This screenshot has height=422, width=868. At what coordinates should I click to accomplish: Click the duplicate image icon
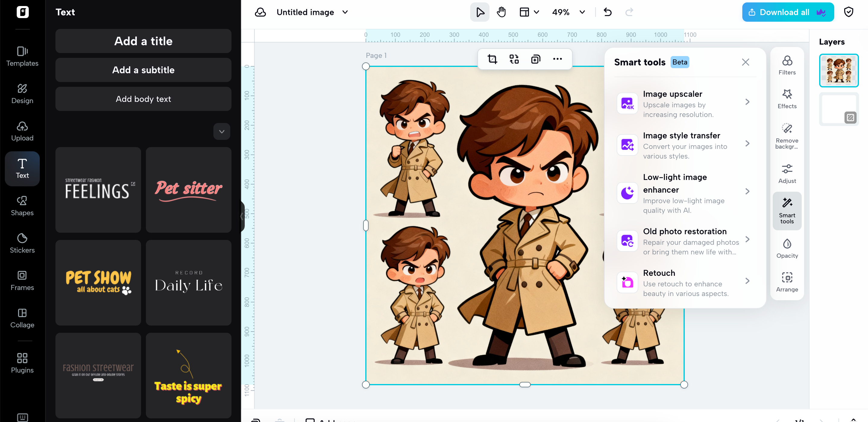pyautogui.click(x=536, y=59)
